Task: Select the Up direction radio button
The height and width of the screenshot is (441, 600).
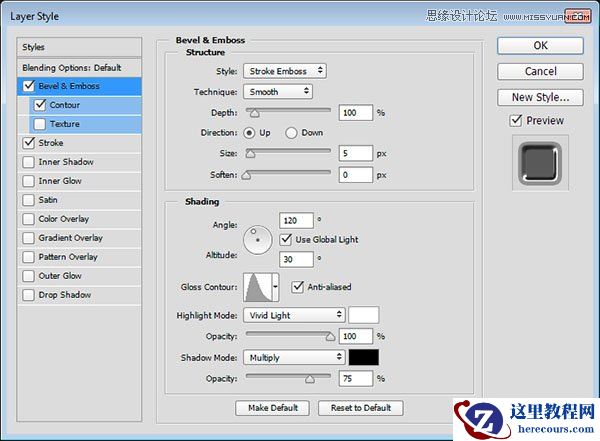Action: [249, 133]
